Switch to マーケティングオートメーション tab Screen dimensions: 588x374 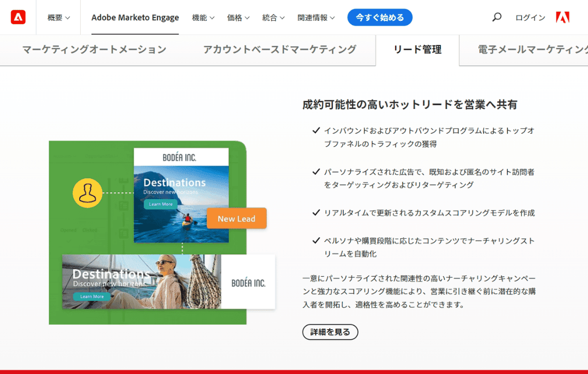94,50
